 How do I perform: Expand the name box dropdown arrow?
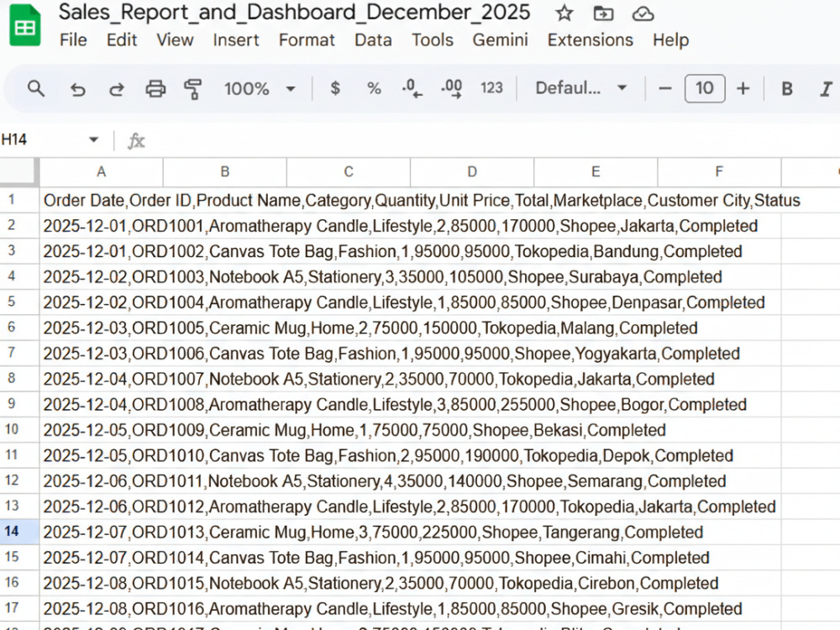[94, 139]
